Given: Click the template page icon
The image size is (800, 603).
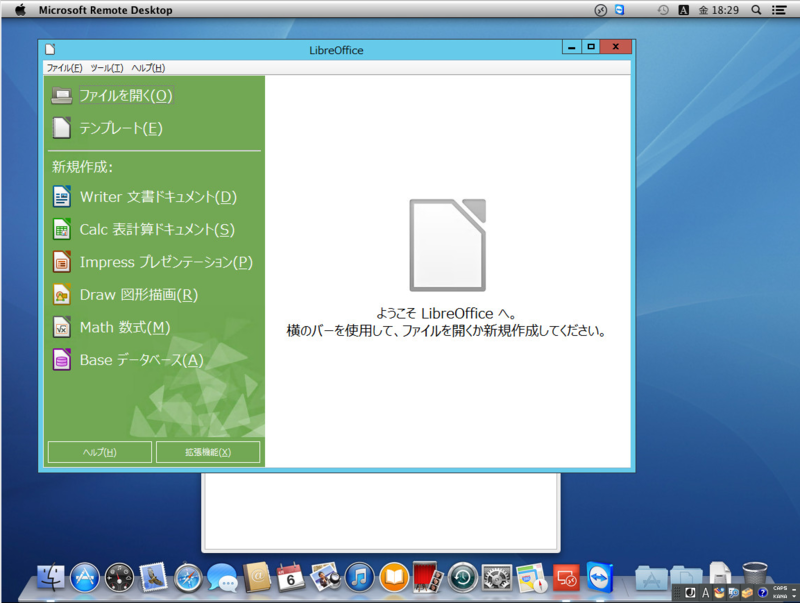Looking at the screenshot, I should [x=62, y=128].
